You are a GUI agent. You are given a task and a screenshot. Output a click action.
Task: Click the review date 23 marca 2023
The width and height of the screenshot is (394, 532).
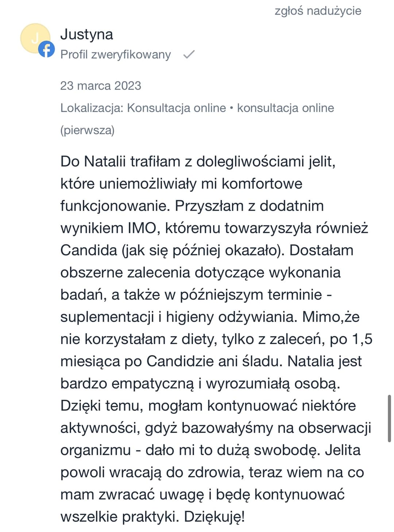pyautogui.click(x=100, y=86)
